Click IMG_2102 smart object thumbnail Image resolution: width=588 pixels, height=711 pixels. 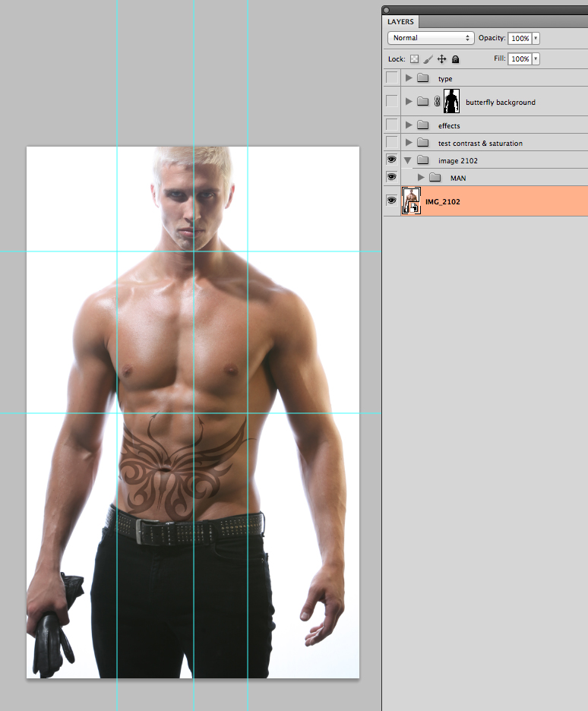pyautogui.click(x=411, y=201)
